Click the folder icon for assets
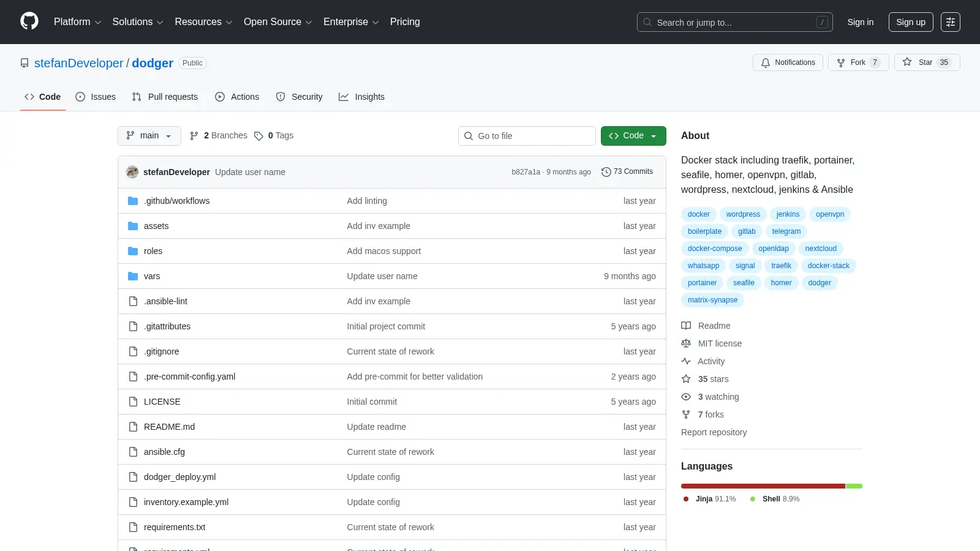Screen dimensions: 980x551 point(133,226)
